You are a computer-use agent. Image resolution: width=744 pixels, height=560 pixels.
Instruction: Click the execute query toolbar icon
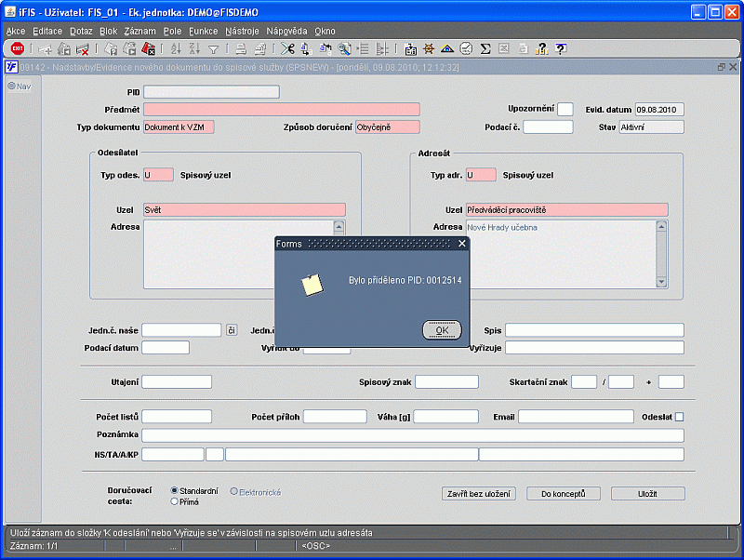pos(129,49)
